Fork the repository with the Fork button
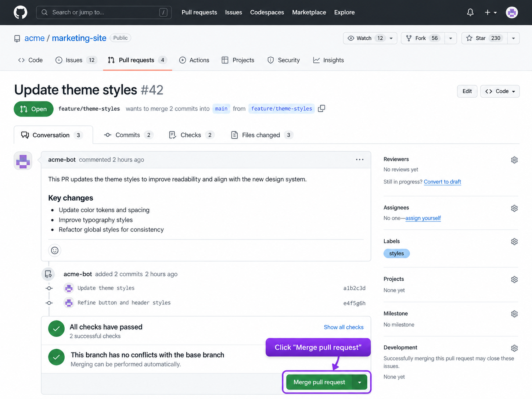 coord(423,38)
